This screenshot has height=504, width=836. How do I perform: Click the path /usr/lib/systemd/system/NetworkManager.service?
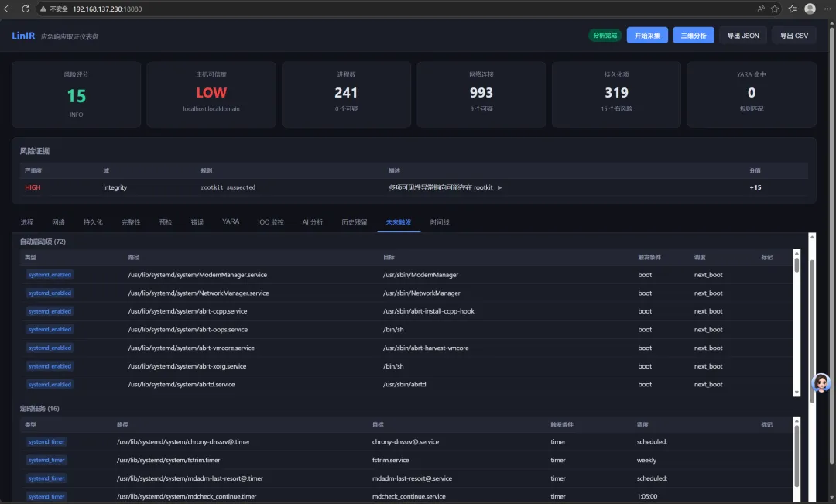[198, 293]
